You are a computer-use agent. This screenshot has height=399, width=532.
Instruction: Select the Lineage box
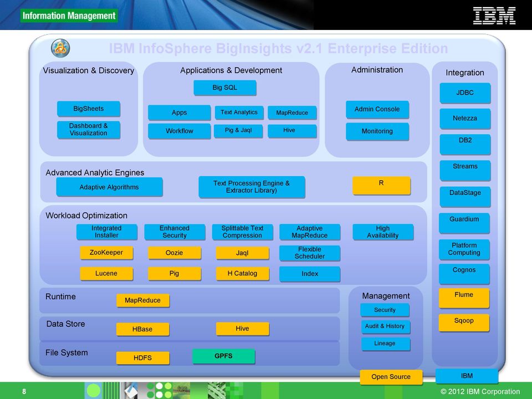[385, 344]
